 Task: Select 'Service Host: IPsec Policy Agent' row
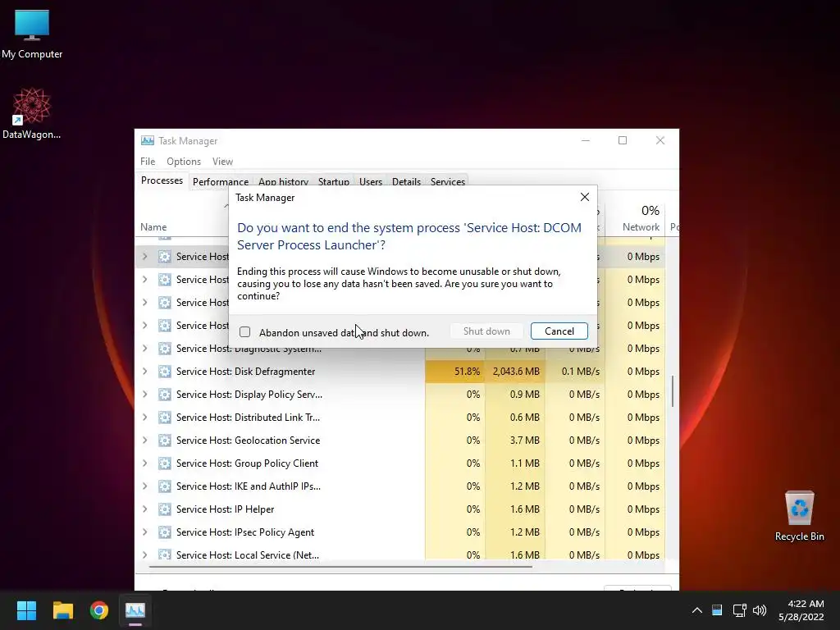(x=400, y=532)
